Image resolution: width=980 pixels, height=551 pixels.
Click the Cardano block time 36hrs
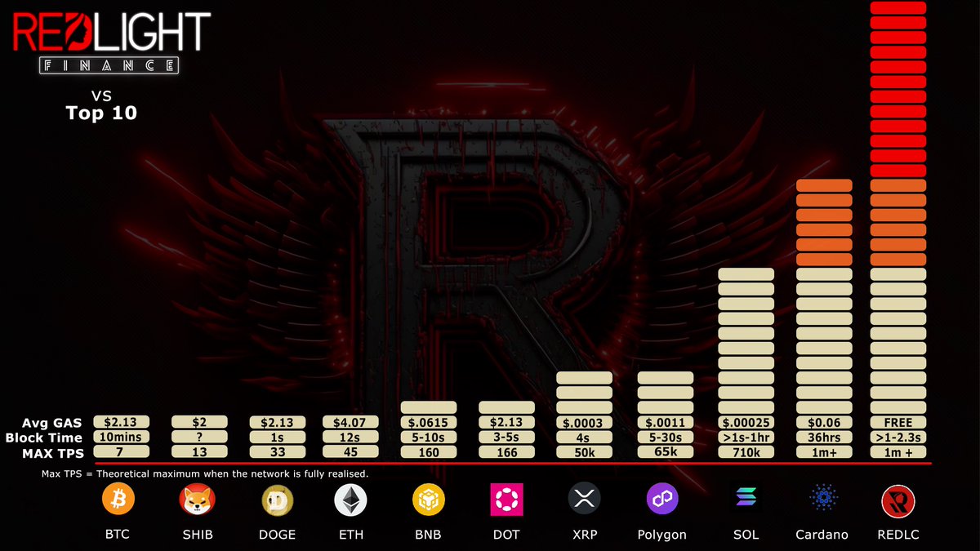[x=824, y=437]
